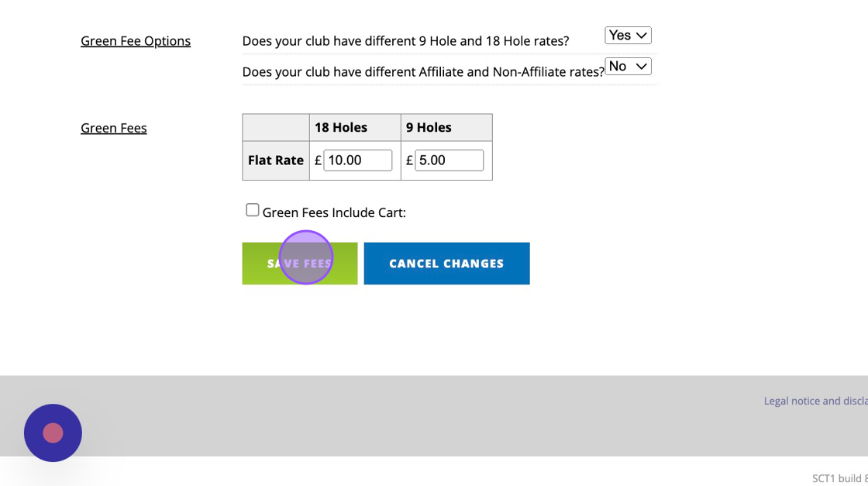Click the pound sign beside 18 Holes rate
This screenshot has width=868, height=486.
point(318,160)
